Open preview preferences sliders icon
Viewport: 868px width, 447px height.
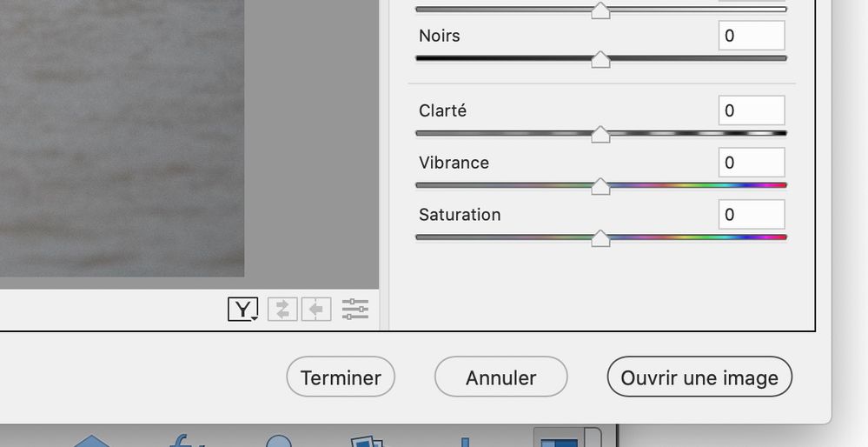(354, 309)
